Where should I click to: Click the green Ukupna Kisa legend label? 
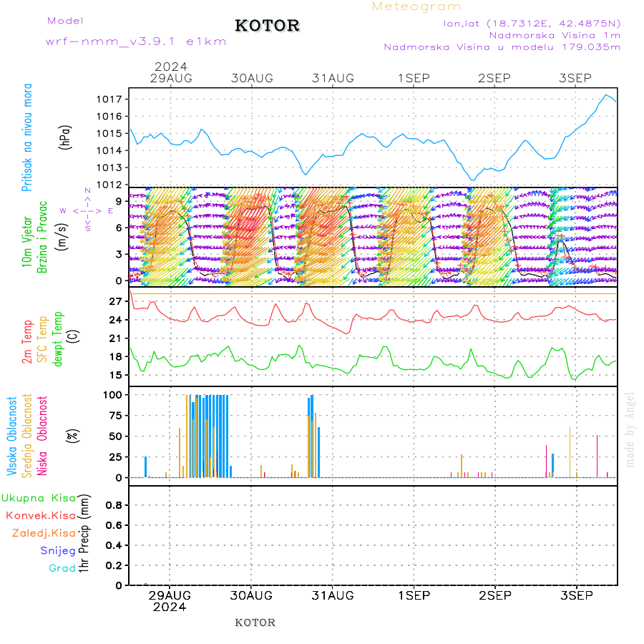pos(39,498)
